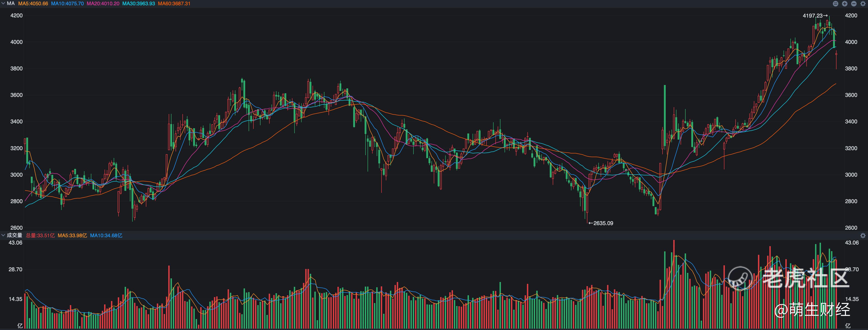Select the MA10:4075.70 legend value

click(x=67, y=3)
